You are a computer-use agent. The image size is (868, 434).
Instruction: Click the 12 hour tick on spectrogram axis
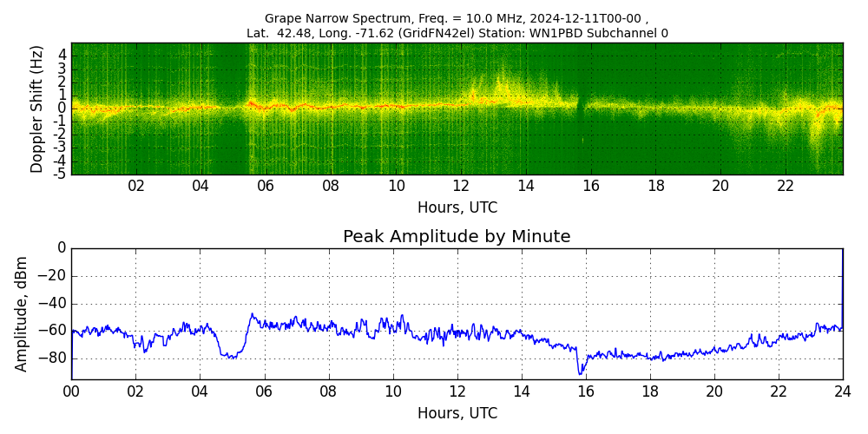click(x=461, y=186)
